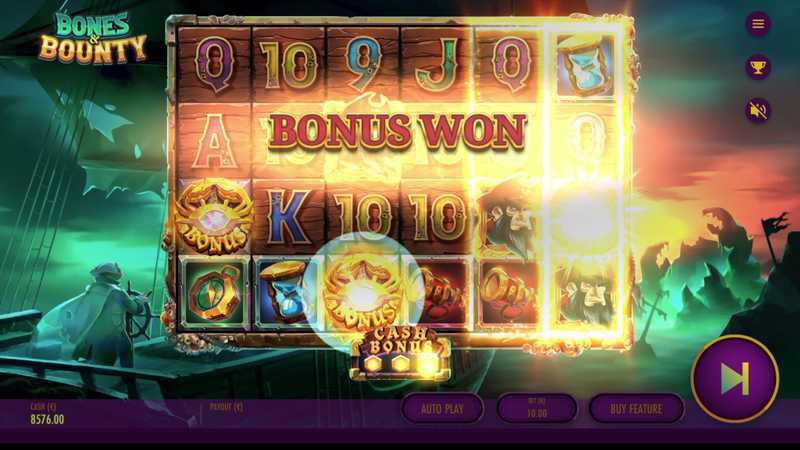
Task: Open the Auto Play options
Action: click(x=442, y=409)
